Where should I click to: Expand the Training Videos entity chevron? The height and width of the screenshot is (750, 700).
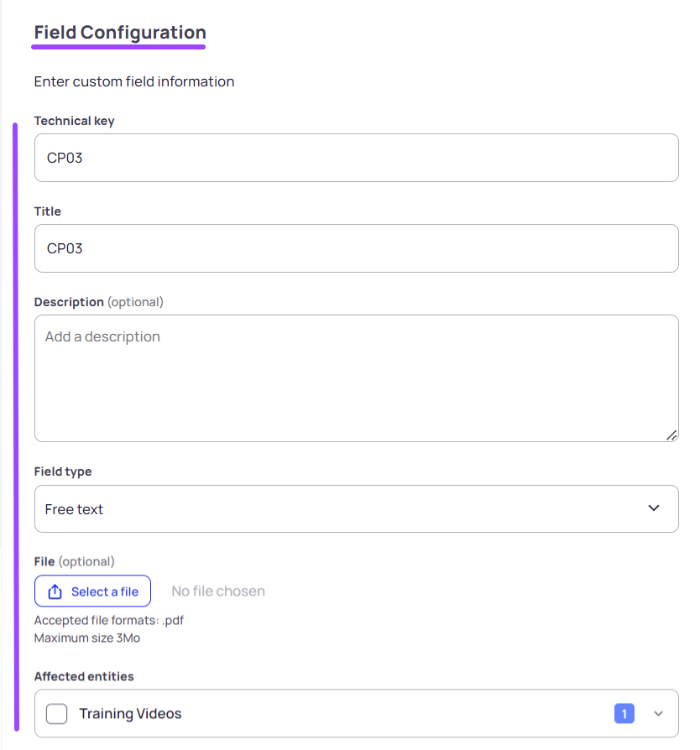[658, 714]
